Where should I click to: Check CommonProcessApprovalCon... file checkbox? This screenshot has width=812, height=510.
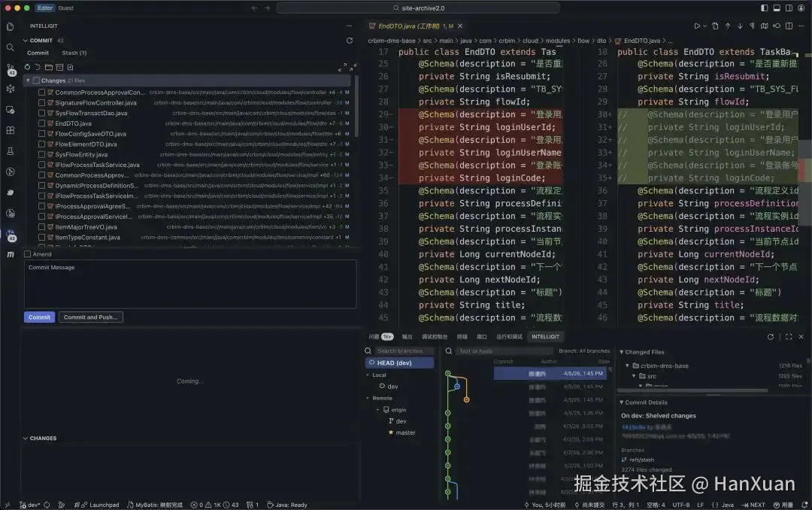pos(42,93)
